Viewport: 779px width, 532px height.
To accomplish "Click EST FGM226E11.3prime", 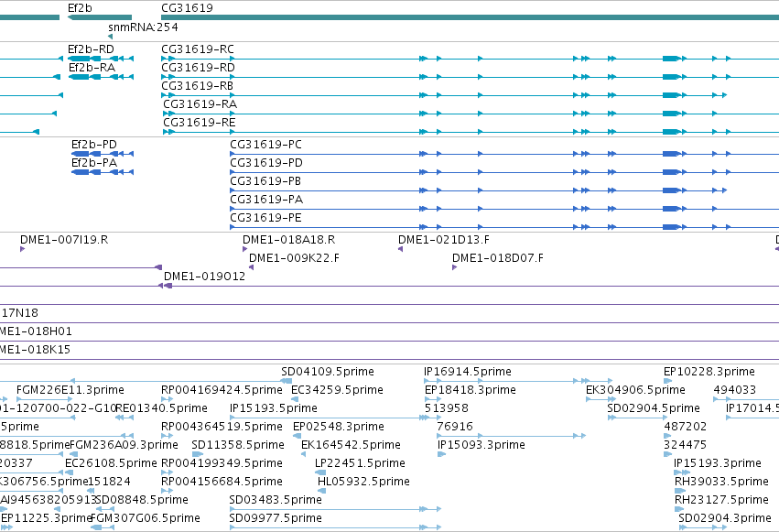I will [70, 390].
